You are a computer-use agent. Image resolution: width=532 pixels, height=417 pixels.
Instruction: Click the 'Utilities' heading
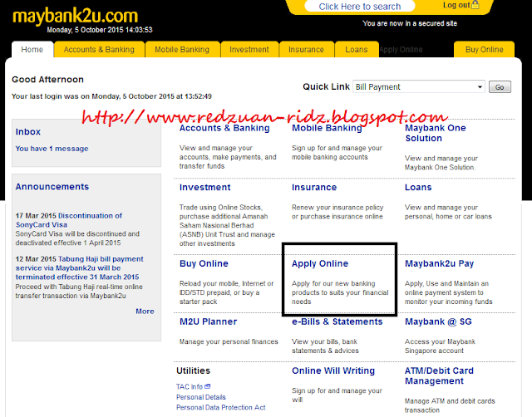coord(193,370)
